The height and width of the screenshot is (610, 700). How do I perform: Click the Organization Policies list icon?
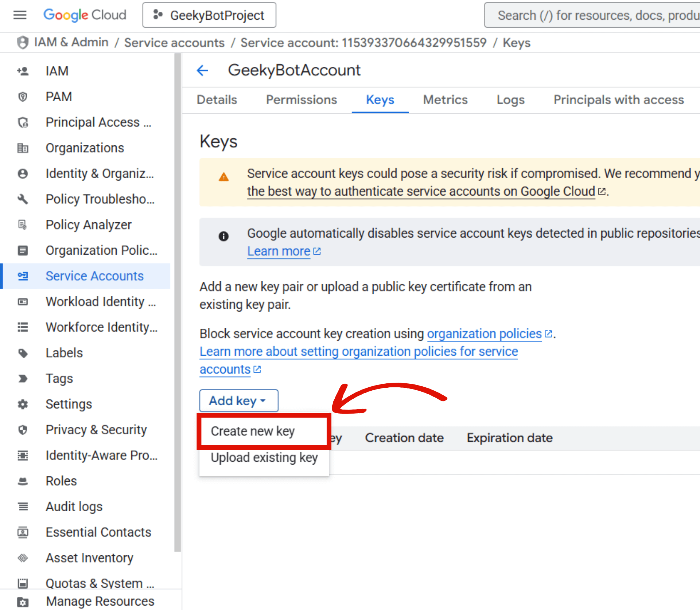[x=23, y=250]
